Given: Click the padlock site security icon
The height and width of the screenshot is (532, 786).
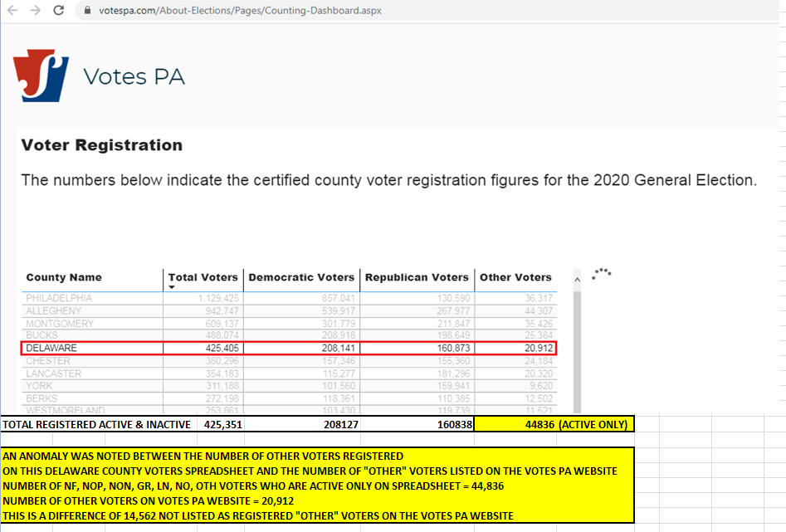Looking at the screenshot, I should pyautogui.click(x=87, y=10).
